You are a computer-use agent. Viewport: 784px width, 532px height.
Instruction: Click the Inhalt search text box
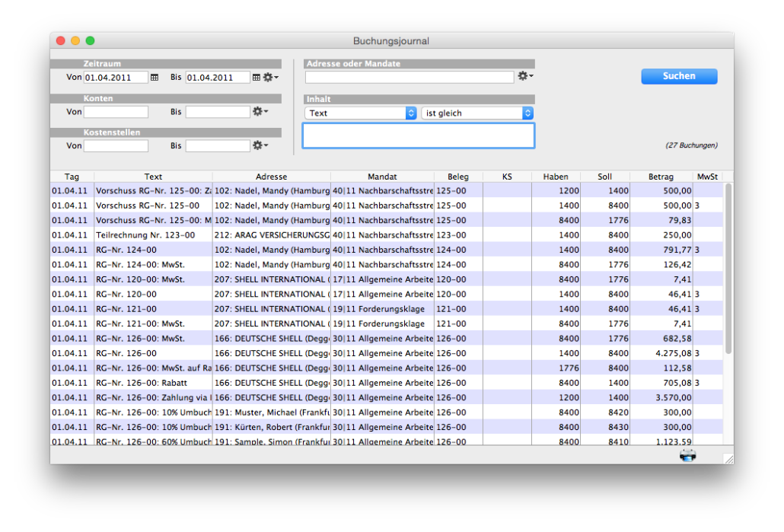(x=418, y=135)
